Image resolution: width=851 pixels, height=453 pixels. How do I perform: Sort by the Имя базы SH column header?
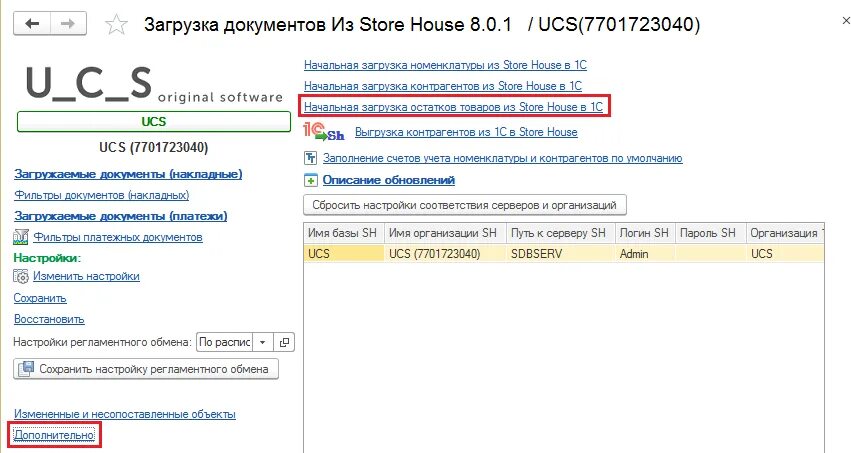(344, 233)
